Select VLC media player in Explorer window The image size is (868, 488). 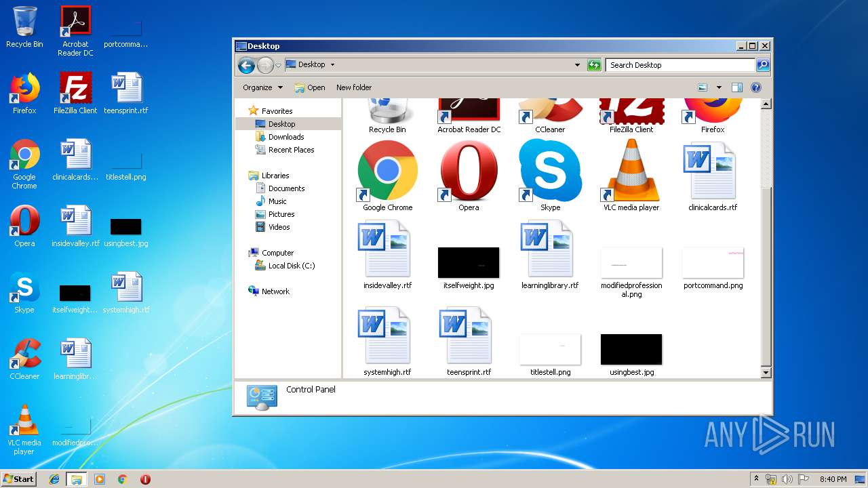click(631, 176)
